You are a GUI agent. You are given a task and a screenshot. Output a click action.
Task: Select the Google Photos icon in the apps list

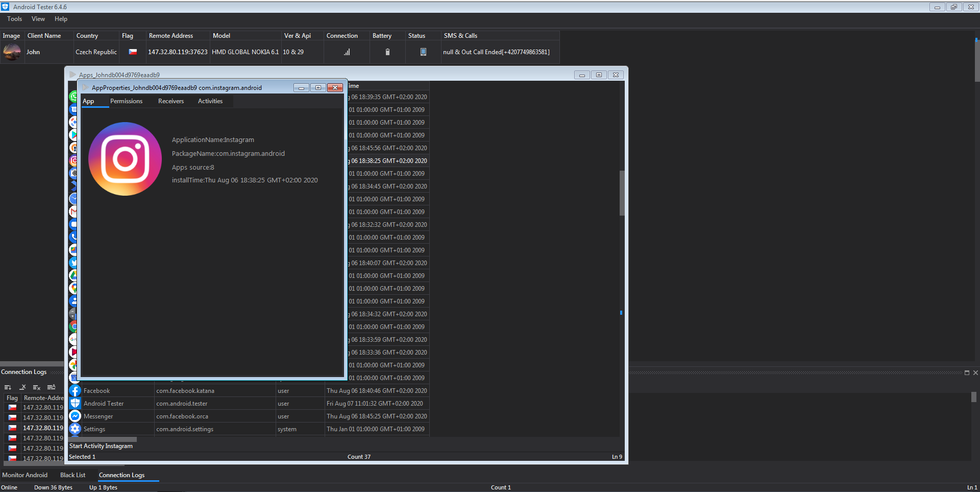pos(73,365)
